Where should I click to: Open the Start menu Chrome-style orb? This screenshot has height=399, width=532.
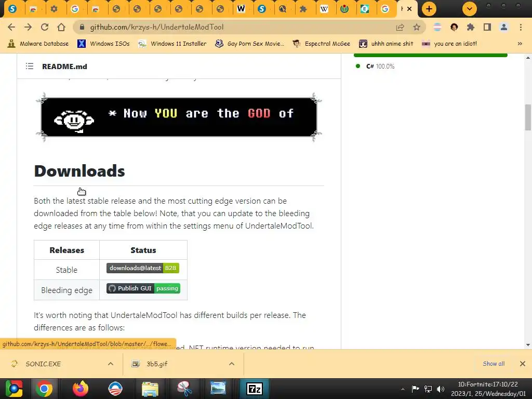(x=14, y=389)
